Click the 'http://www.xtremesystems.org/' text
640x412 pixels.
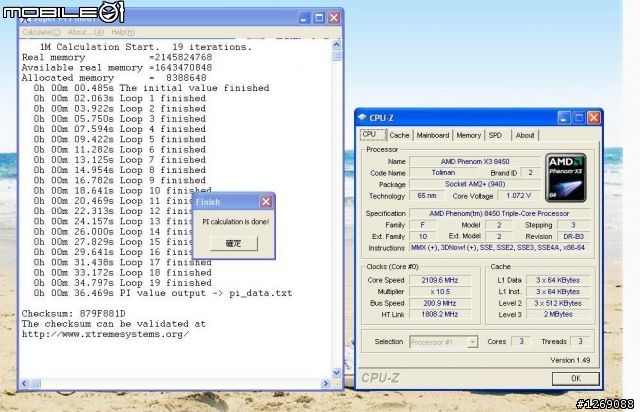[105, 334]
